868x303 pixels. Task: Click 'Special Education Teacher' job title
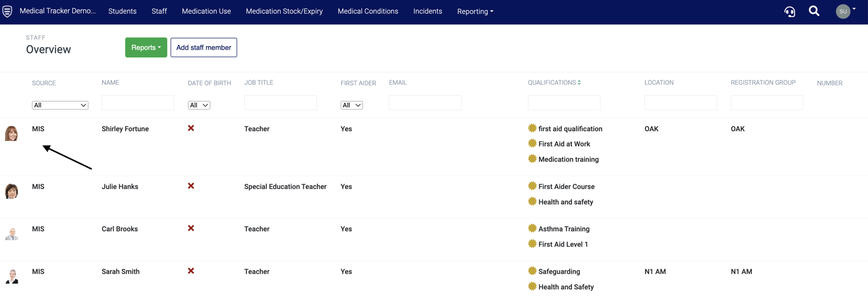285,186
